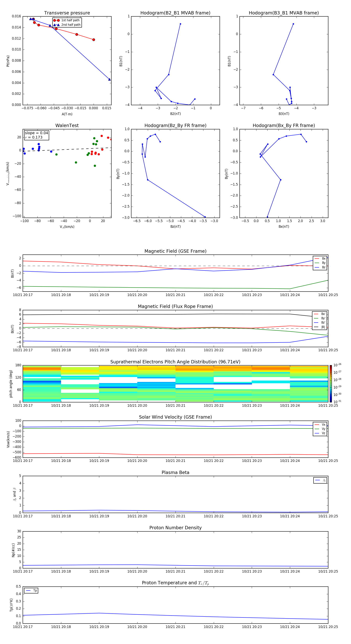Click the 'Proton Number Density' plot title
Image resolution: width=351 pixels, height=644 pixels.
175,528
